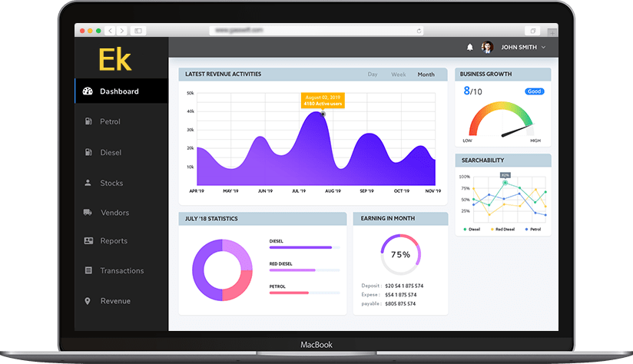Click the Ek logo
This screenshot has height=364, width=633.
point(115,60)
